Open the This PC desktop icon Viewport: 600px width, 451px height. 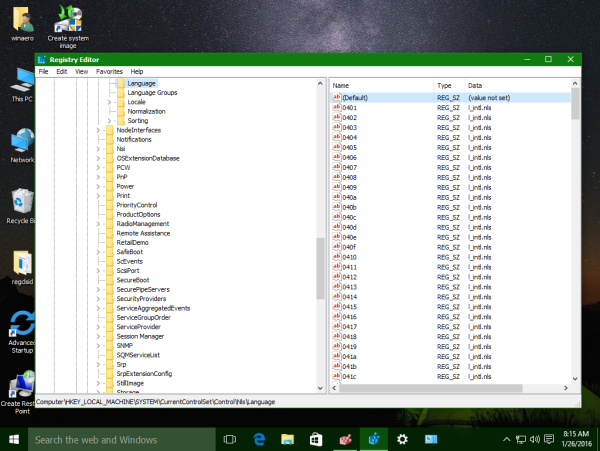(x=22, y=85)
